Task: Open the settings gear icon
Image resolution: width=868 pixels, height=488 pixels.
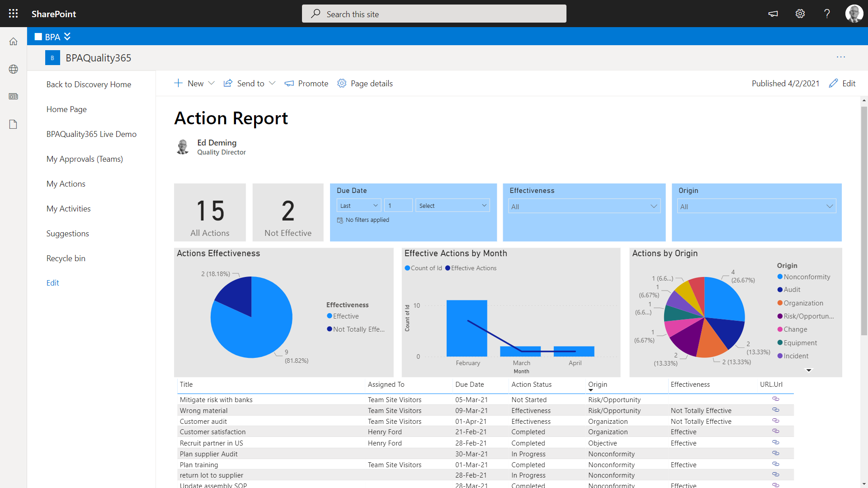Action: click(800, 14)
